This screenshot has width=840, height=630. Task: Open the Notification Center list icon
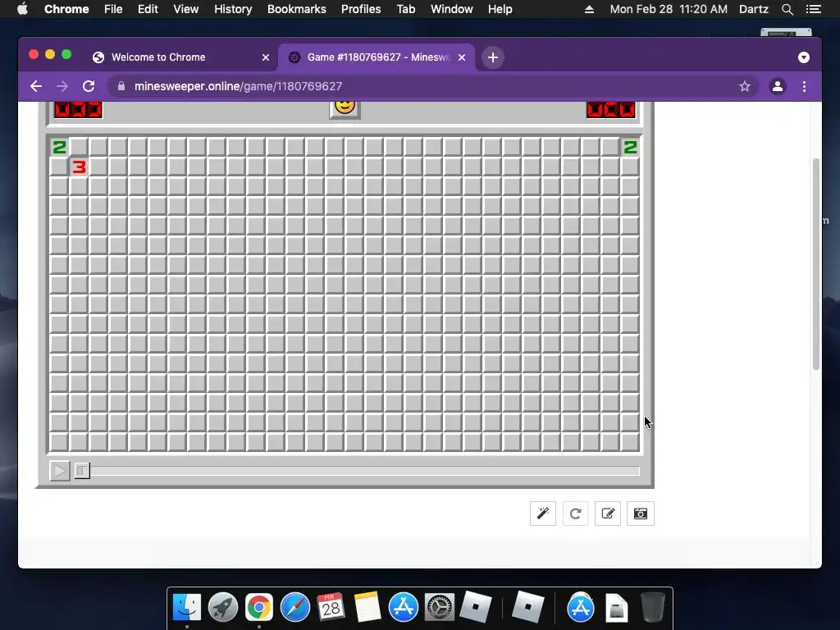tap(814, 9)
